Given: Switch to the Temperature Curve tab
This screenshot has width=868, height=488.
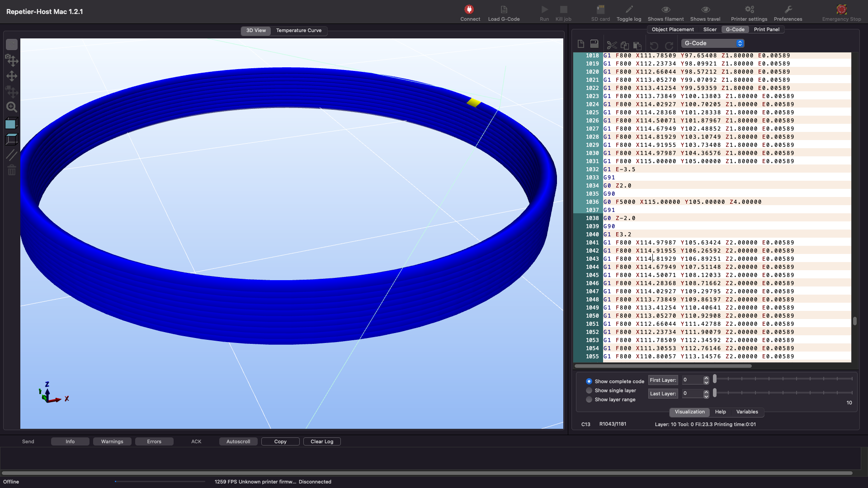Looking at the screenshot, I should pyautogui.click(x=299, y=30).
